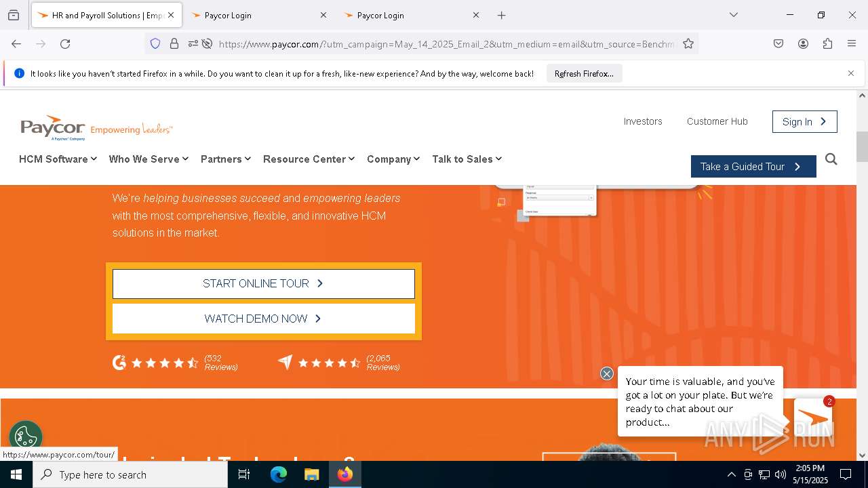Click WATCH DEMO NOW button
This screenshot has width=868, height=488.
click(264, 319)
